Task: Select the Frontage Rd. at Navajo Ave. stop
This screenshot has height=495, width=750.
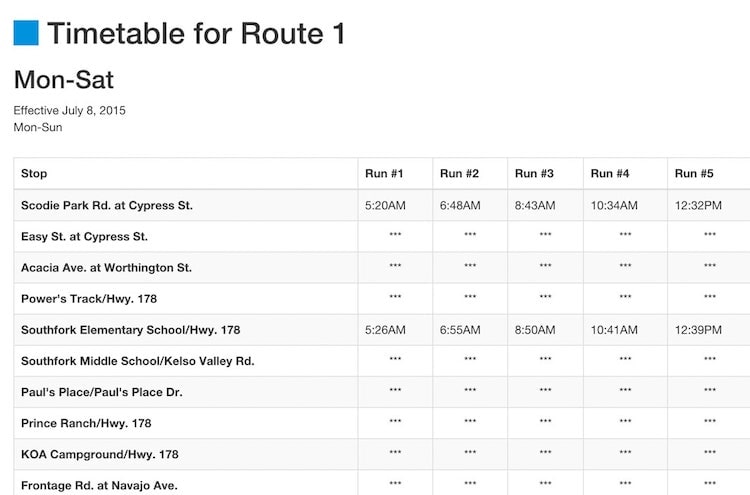Action: (99, 485)
